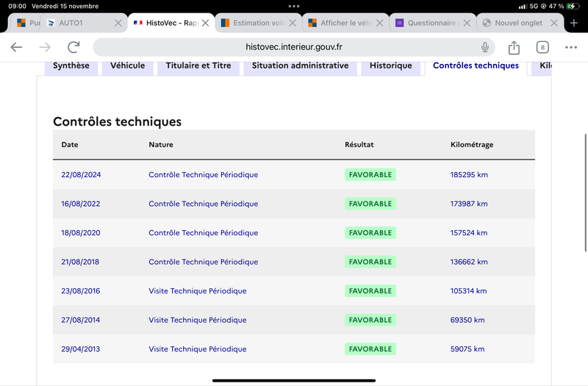
Task: Click the 69350 km mileage value
Action: tap(467, 320)
